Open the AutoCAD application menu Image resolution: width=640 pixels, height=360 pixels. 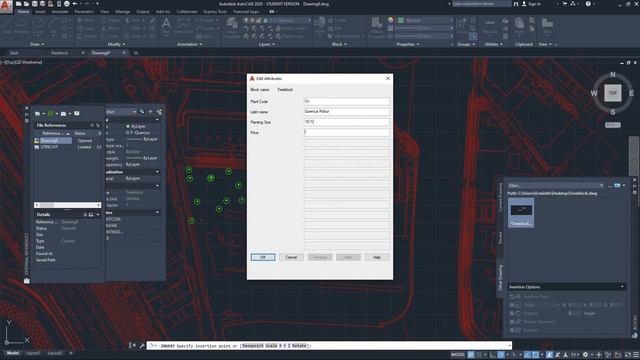pos(6,7)
